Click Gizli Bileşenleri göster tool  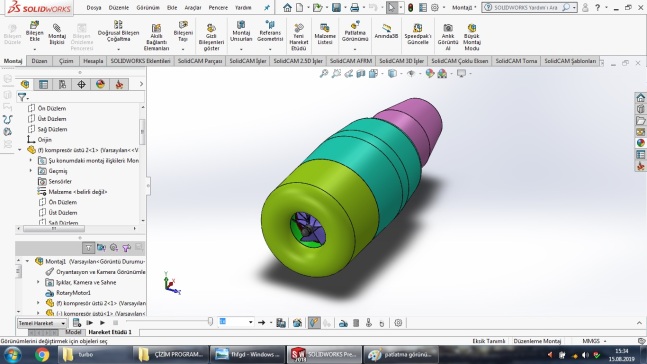[x=211, y=37]
